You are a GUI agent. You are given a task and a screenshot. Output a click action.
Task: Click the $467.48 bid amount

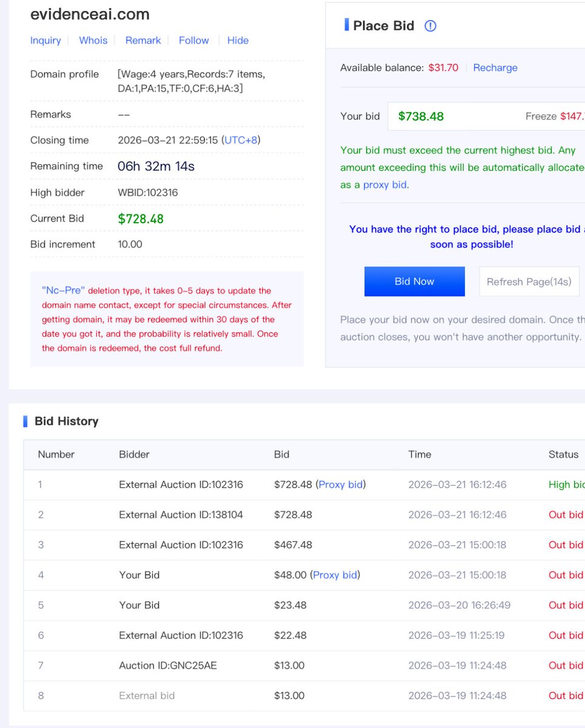point(293,545)
